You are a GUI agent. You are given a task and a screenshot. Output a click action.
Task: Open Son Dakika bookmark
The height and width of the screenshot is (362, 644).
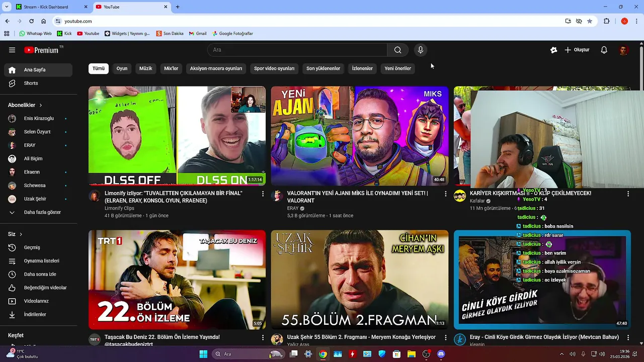[170, 34]
